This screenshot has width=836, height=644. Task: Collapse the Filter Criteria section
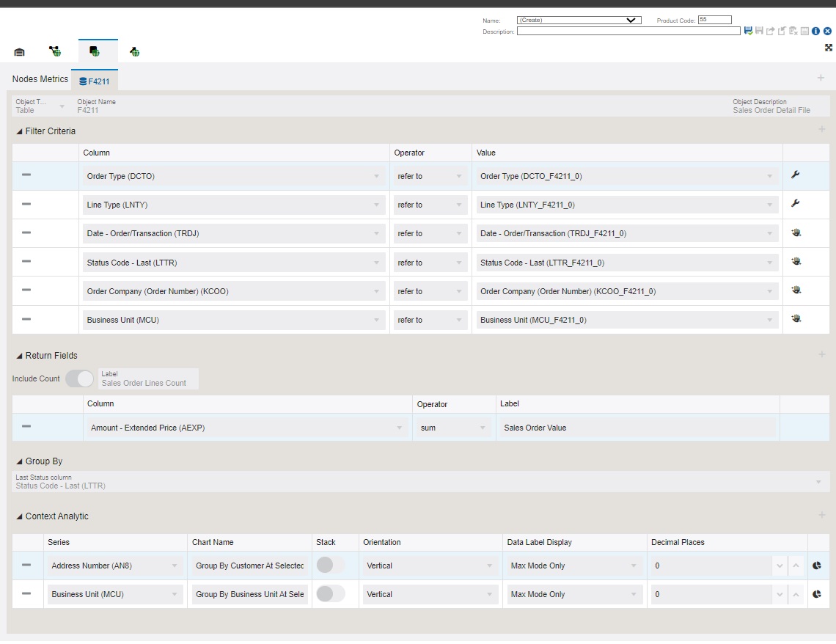point(19,131)
